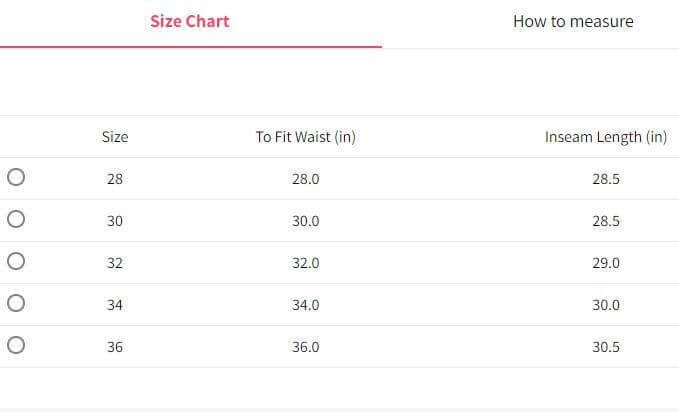Click the 36.0 waist measurement cell
679x412 pixels.
pos(305,347)
